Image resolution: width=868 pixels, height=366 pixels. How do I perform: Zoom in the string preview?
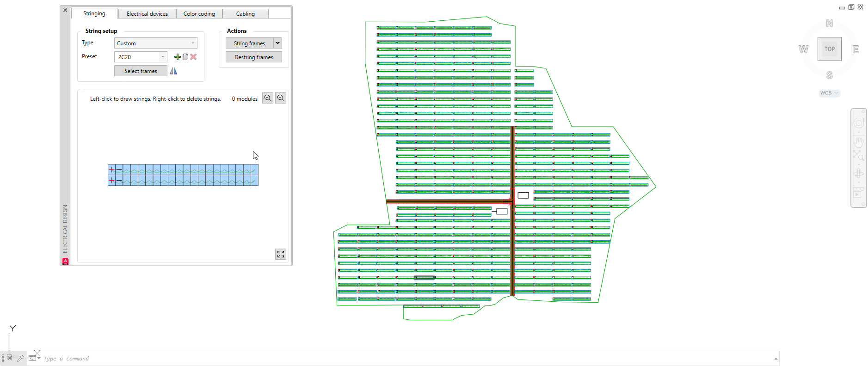click(x=268, y=98)
